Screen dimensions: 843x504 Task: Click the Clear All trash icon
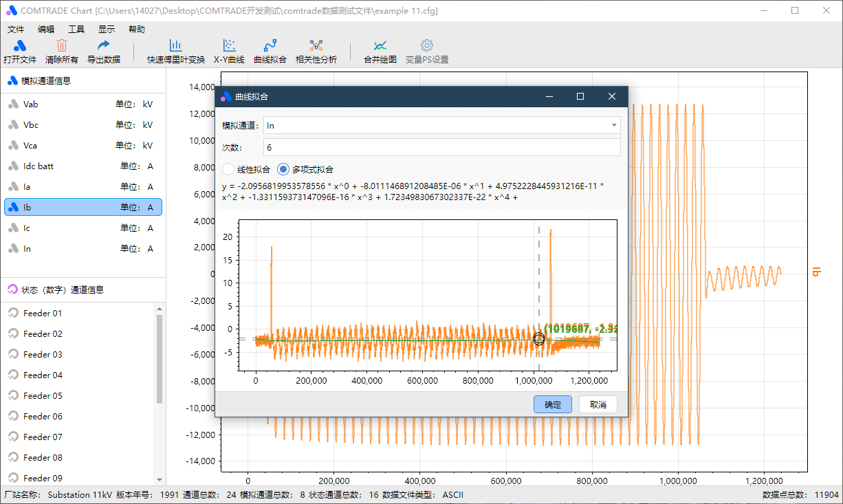62,46
